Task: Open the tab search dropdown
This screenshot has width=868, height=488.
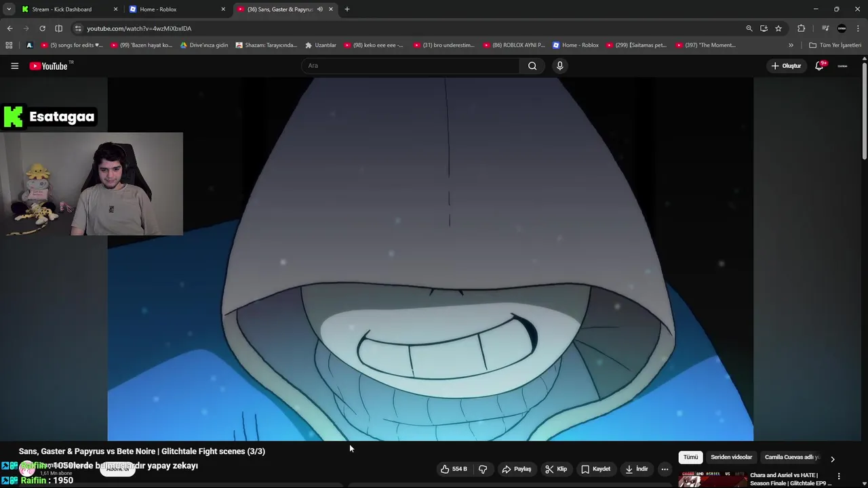Action: [x=8, y=9]
